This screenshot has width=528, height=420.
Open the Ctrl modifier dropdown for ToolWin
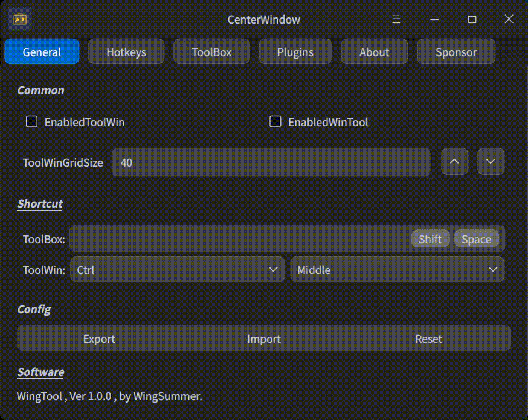click(x=177, y=270)
